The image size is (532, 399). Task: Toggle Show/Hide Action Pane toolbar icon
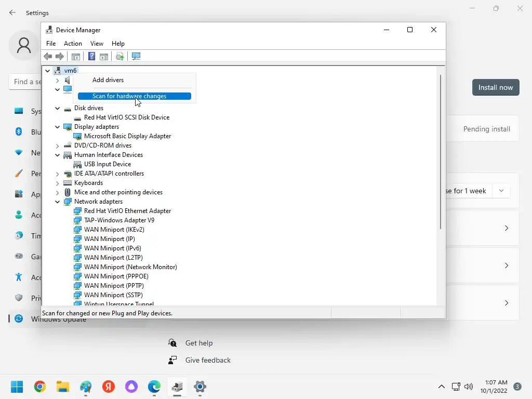[104, 56]
